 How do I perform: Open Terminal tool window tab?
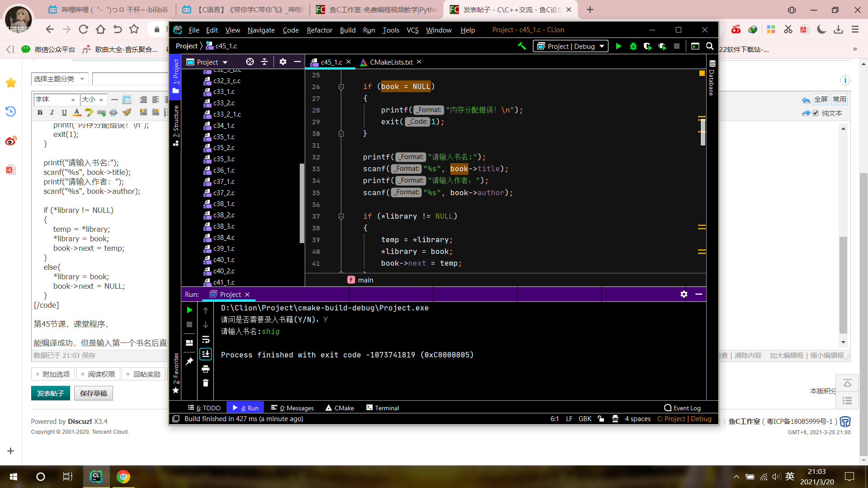click(382, 408)
